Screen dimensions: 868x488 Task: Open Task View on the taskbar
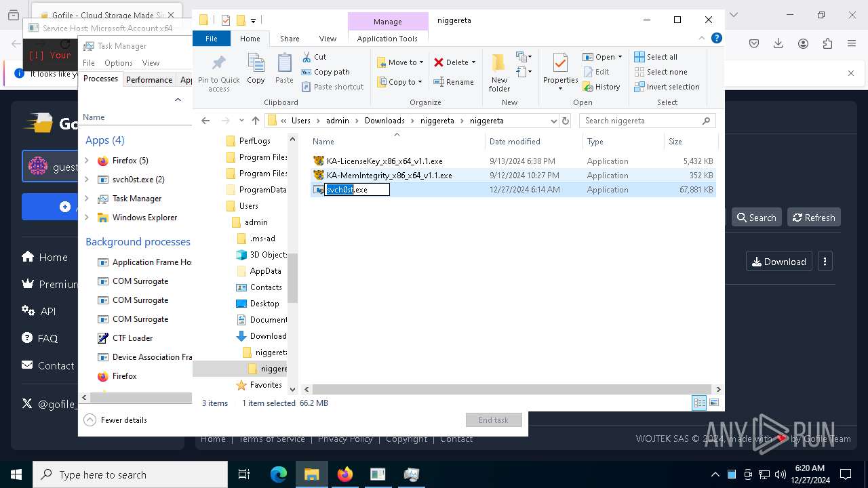(244, 474)
